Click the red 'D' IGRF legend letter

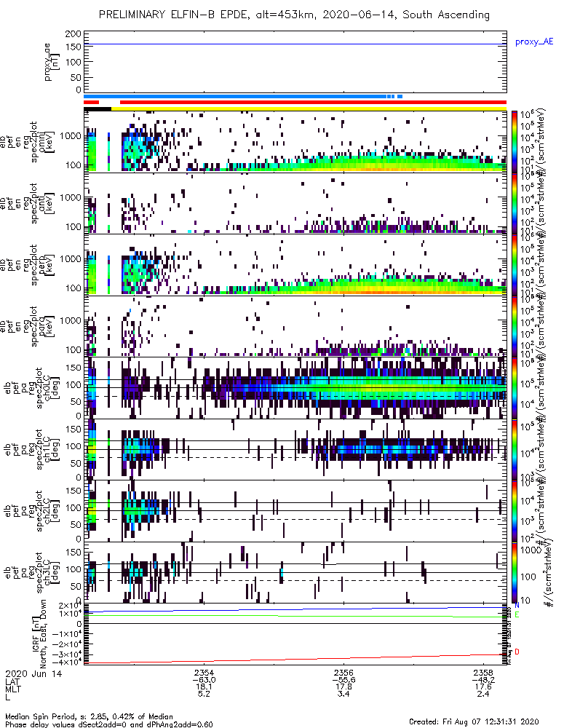click(517, 652)
